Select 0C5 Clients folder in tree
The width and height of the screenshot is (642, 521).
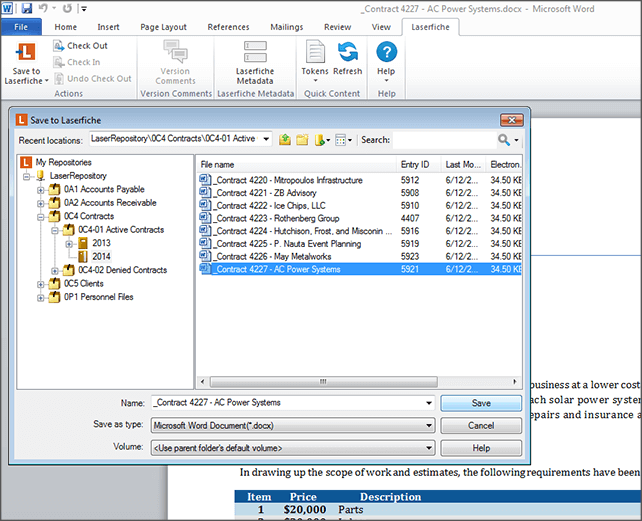pyautogui.click(x=84, y=283)
